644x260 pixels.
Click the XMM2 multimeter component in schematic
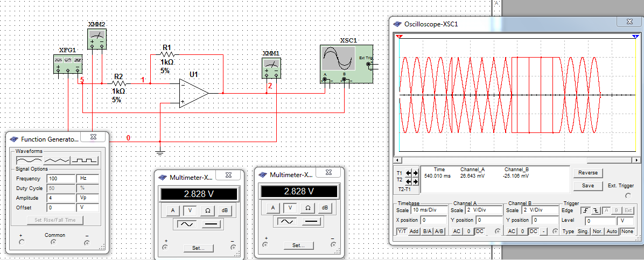click(x=96, y=39)
